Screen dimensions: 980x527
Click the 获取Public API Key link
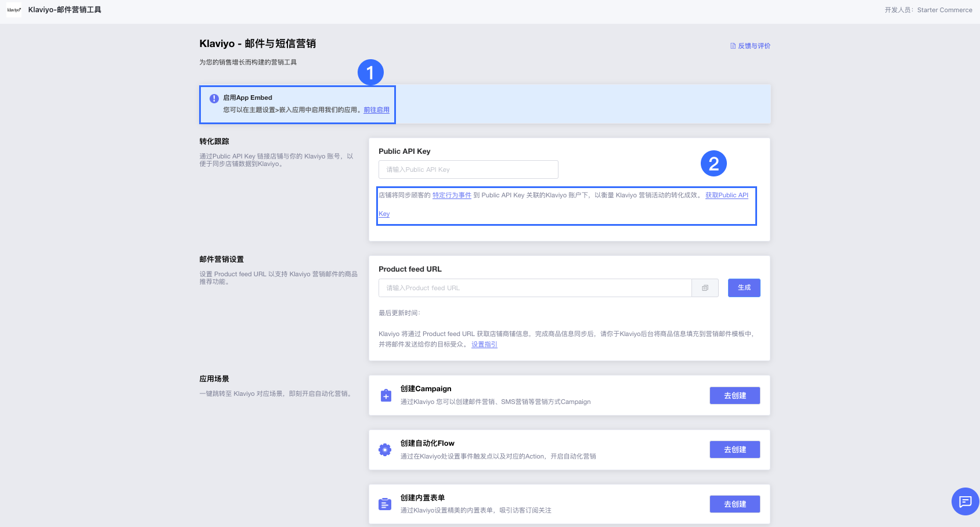[x=726, y=196]
